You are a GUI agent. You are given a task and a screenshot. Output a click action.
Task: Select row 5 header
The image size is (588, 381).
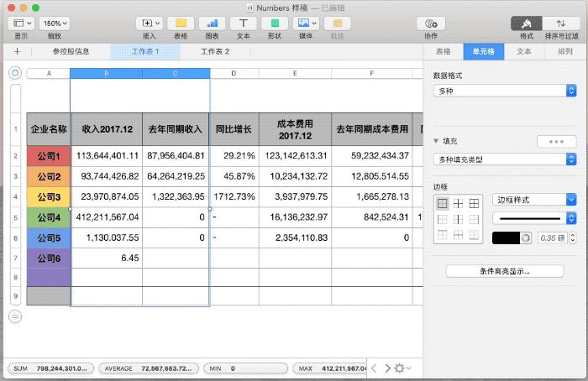15,217
